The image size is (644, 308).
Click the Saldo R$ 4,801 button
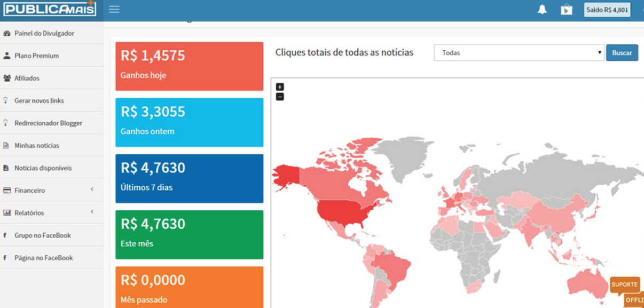coord(607,10)
